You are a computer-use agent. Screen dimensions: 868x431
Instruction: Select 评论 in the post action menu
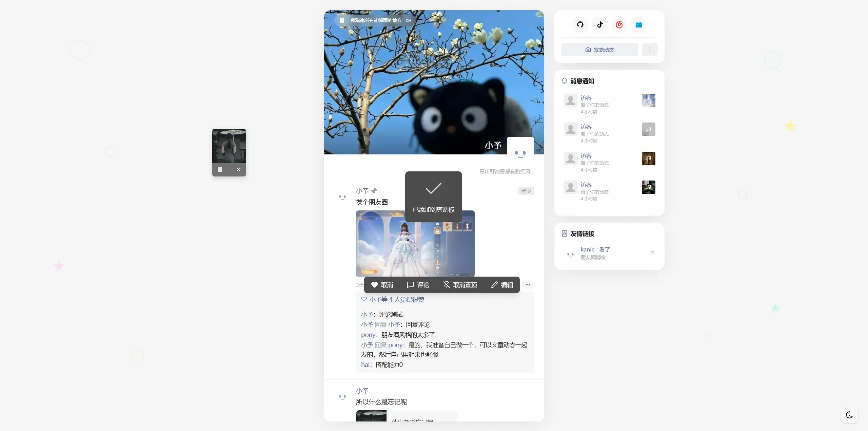coord(418,285)
